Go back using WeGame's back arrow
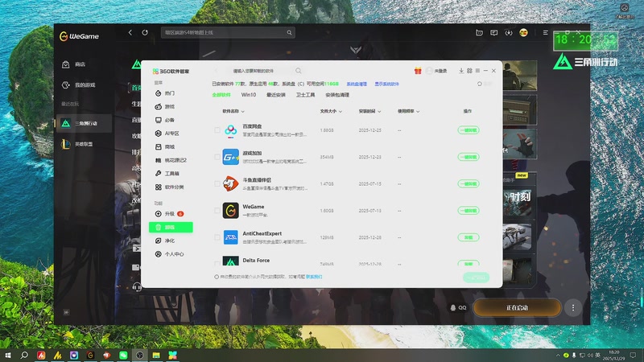 pyautogui.click(x=130, y=32)
